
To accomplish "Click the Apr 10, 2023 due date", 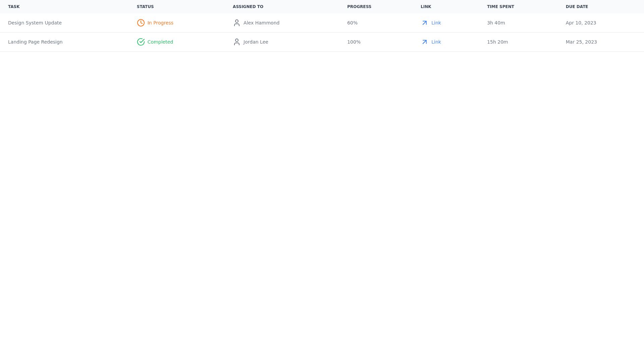I will tap(581, 23).
